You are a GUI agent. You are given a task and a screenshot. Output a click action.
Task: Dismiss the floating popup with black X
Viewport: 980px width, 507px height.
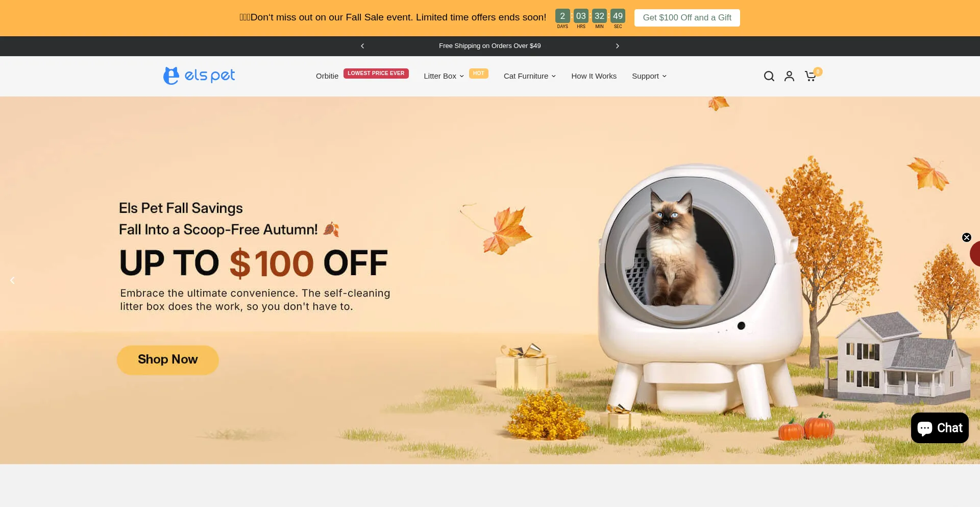pyautogui.click(x=967, y=237)
